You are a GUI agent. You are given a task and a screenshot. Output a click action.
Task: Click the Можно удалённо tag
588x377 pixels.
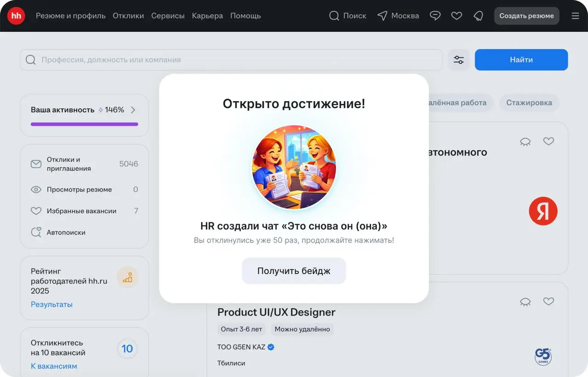coord(302,329)
